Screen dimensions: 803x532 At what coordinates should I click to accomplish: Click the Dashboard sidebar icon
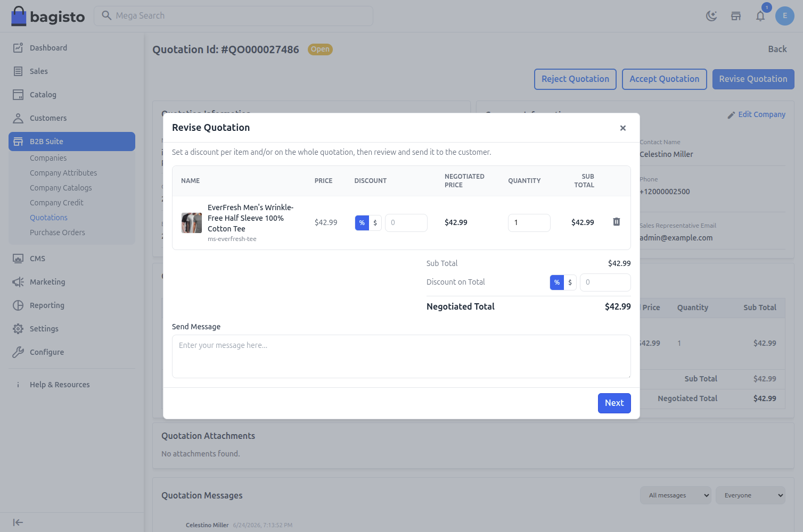(x=18, y=48)
